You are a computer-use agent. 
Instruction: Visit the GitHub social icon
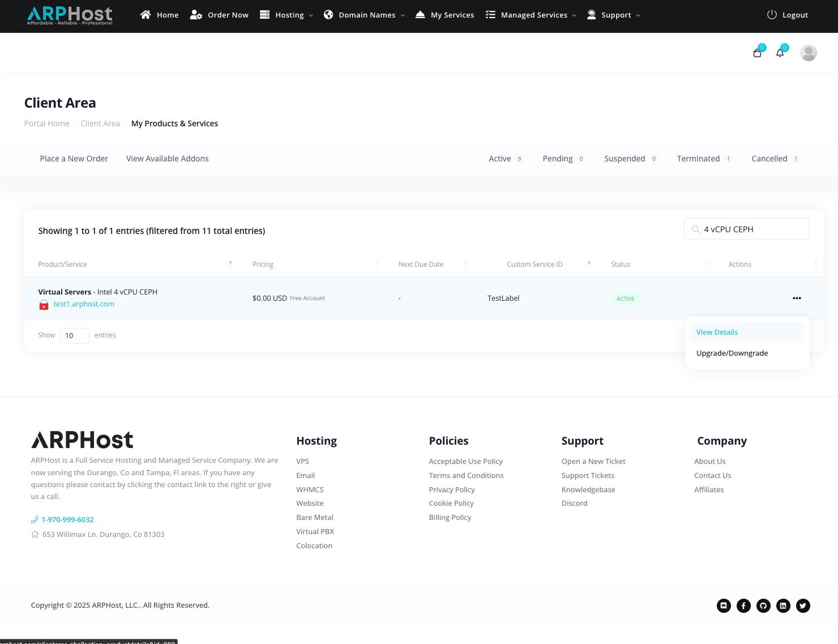click(x=763, y=605)
